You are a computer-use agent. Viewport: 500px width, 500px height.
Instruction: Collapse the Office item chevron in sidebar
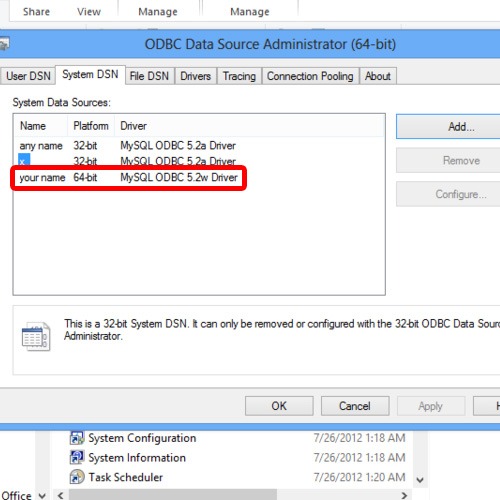point(42,495)
